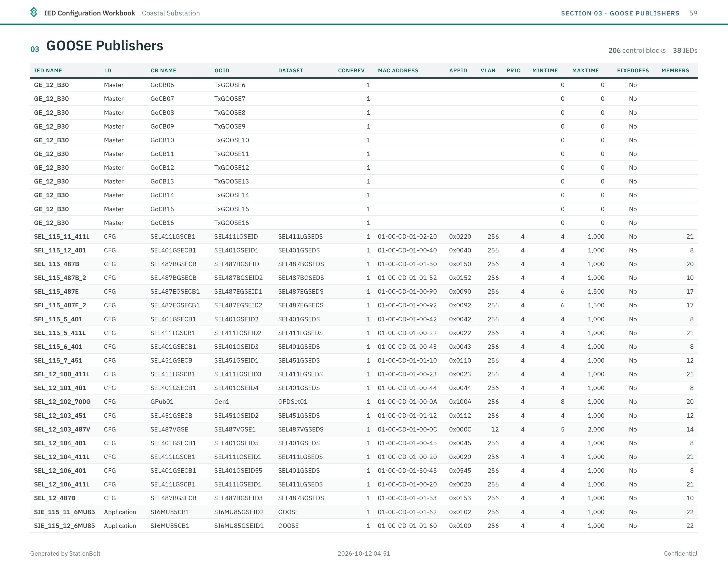Viewport: 728px width, 563px height.
Task: Click the MAXTIME value 2,000
Action: 596,429
